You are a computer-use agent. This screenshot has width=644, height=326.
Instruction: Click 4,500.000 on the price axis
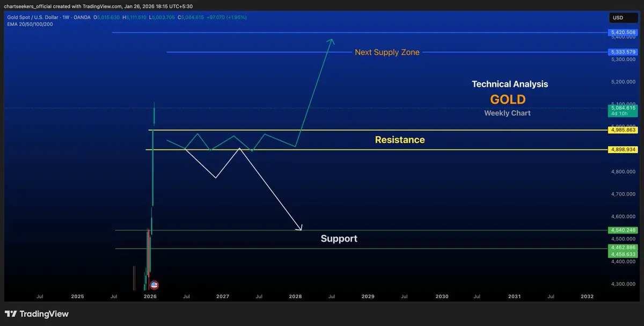pos(623,239)
